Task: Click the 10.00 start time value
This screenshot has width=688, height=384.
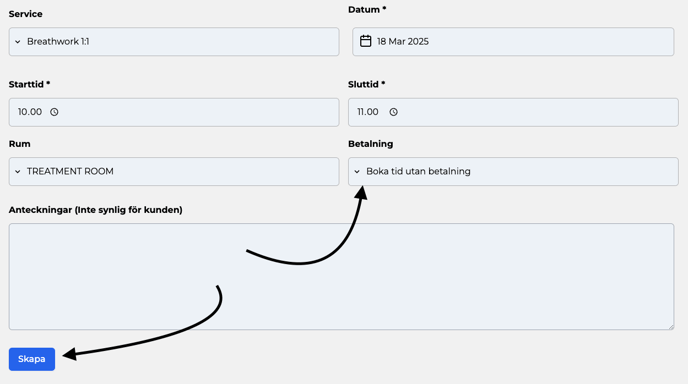Action: click(x=30, y=112)
